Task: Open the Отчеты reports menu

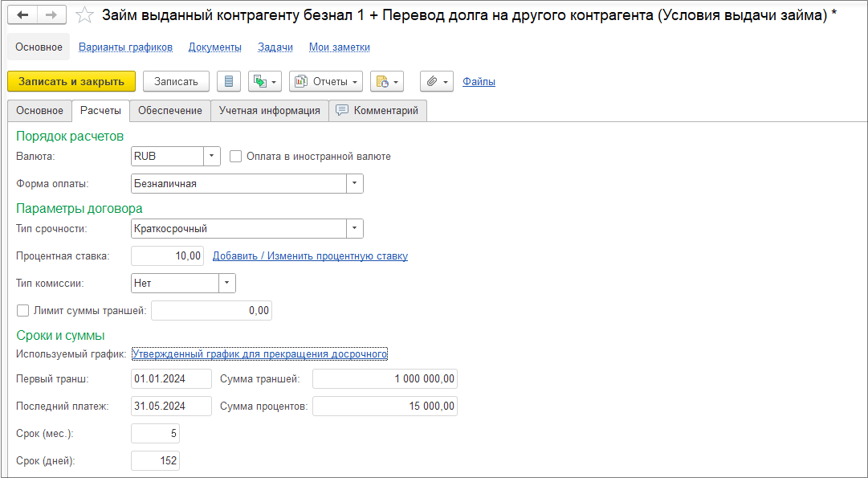Action: coord(326,81)
